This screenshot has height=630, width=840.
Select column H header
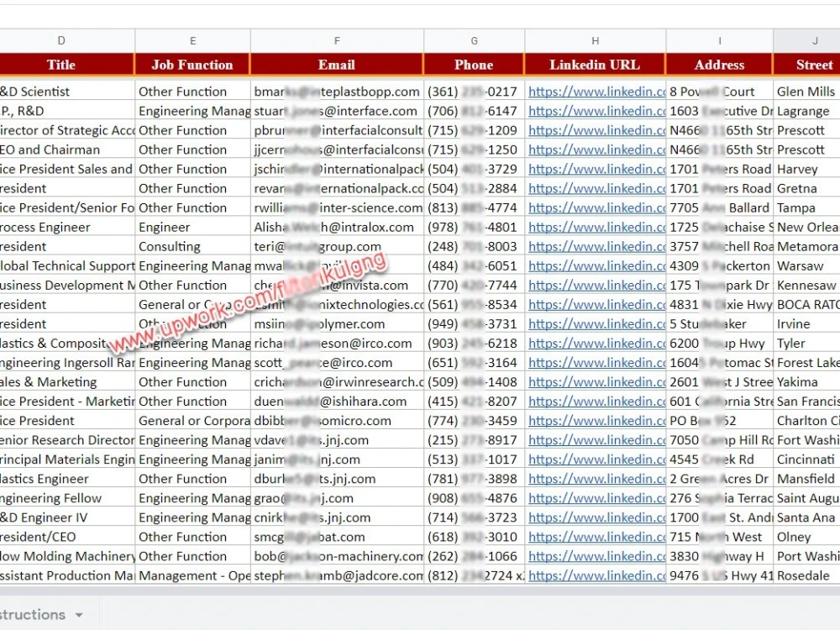[596, 40]
